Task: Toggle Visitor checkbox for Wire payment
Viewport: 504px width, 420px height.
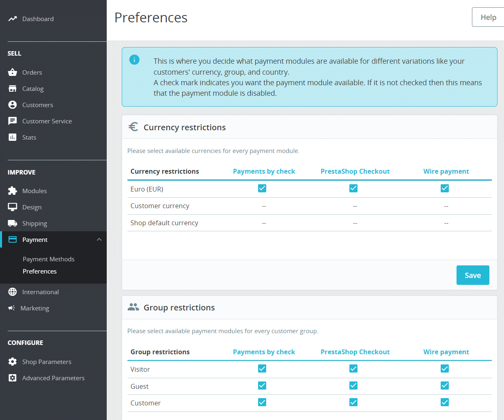Action: tap(445, 368)
